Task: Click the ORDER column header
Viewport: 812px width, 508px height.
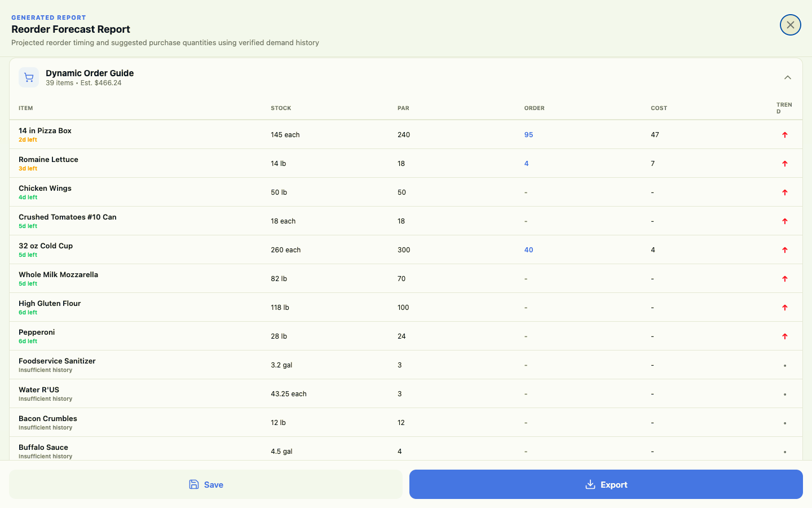Action: tap(534, 108)
